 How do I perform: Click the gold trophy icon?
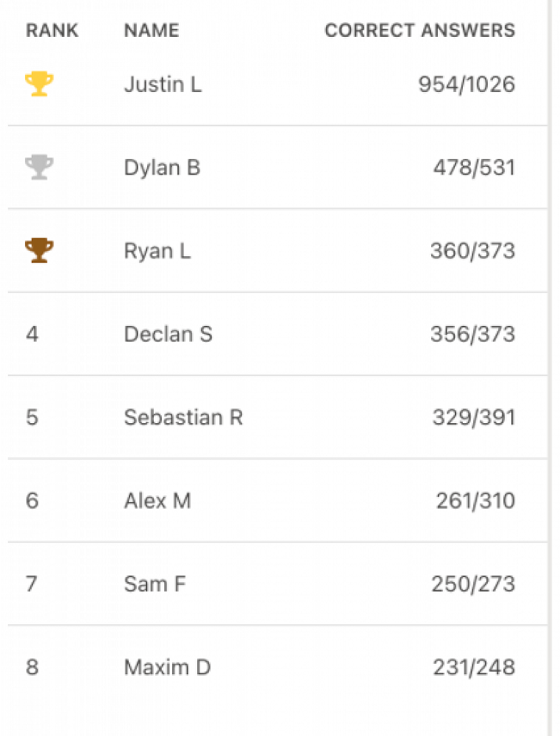(39, 84)
